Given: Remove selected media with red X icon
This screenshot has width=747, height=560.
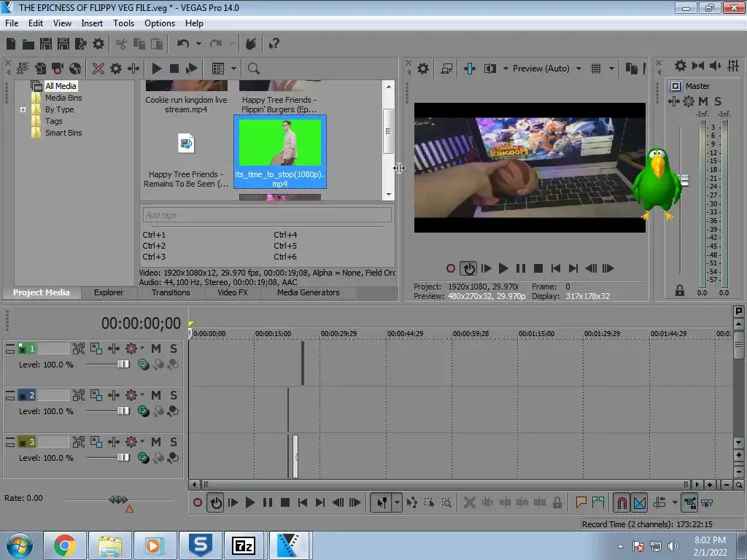Looking at the screenshot, I should (98, 69).
